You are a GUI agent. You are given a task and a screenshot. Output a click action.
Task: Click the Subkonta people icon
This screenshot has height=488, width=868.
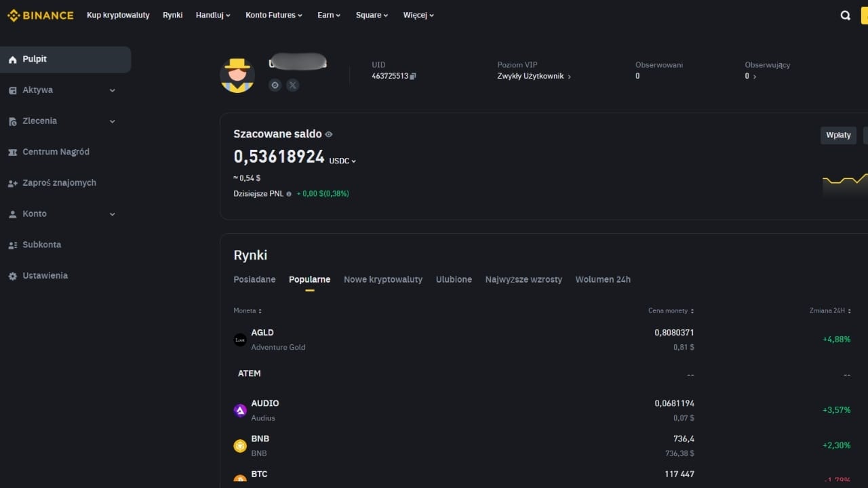(x=12, y=245)
